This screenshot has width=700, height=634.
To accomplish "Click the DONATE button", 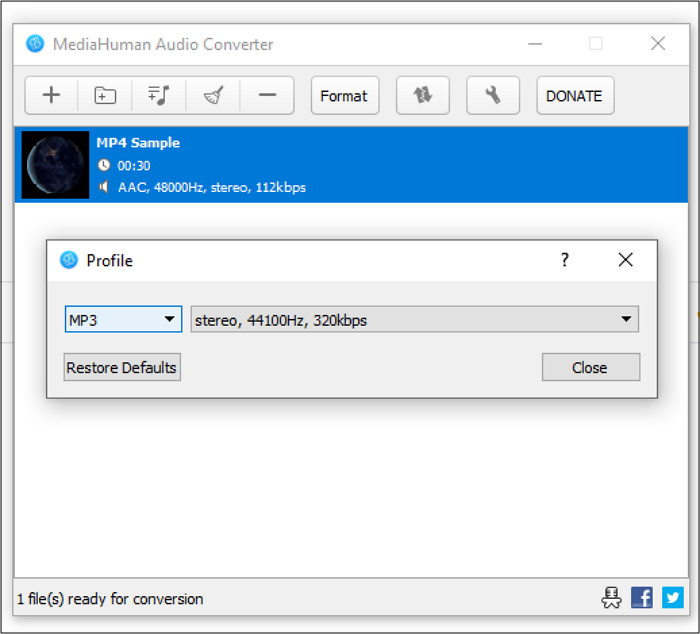I will tap(574, 96).
